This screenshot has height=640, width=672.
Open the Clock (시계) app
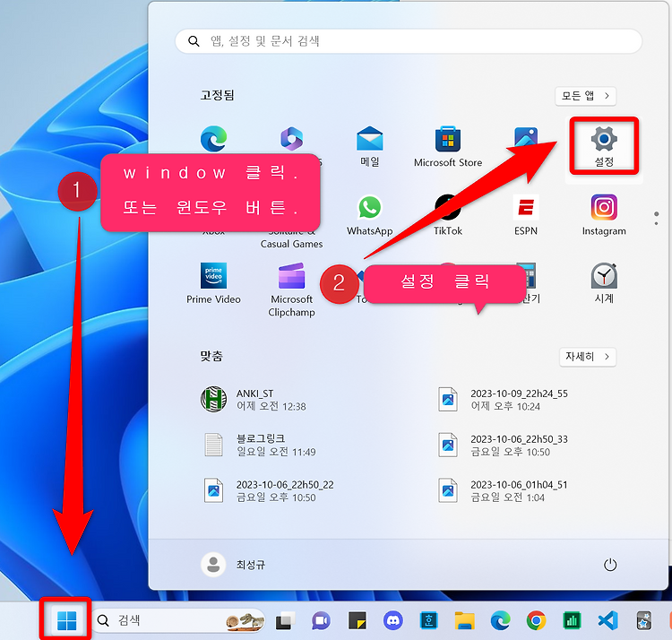(x=604, y=283)
